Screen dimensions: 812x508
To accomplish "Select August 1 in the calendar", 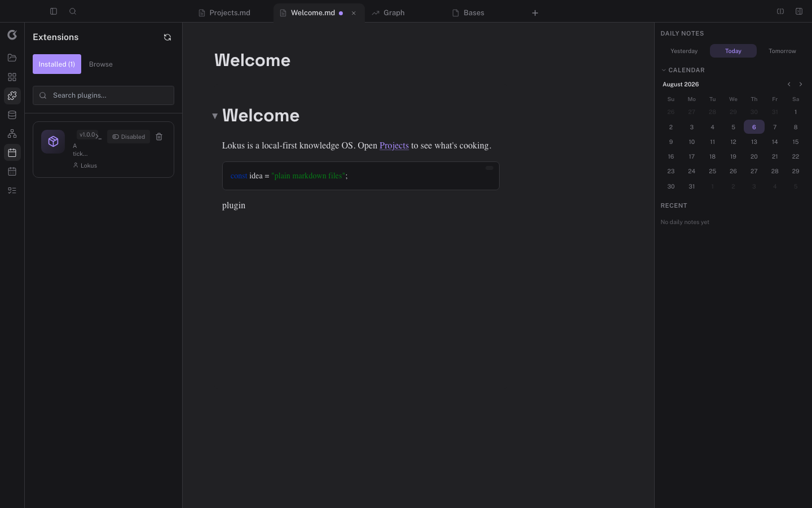I will [x=796, y=112].
